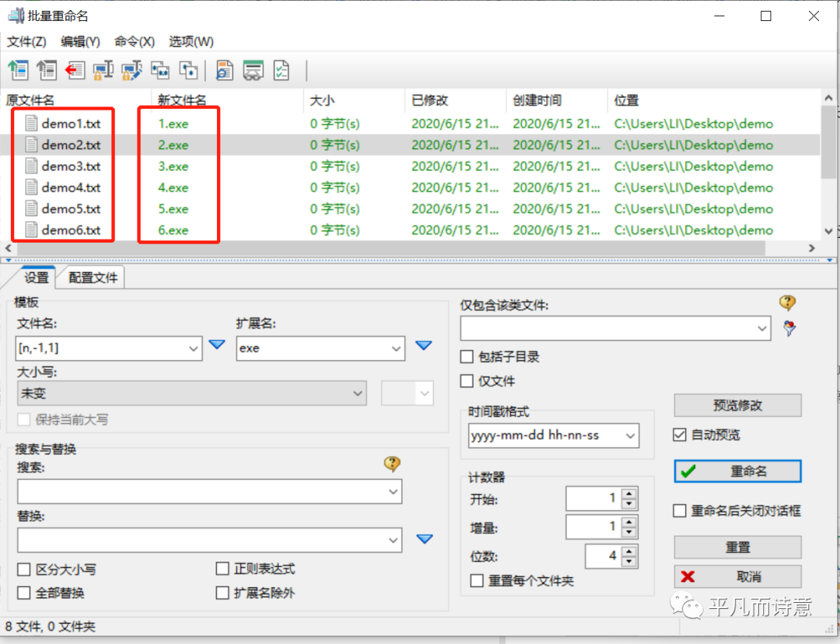Click the file list horizontal scrollbar thumb
This screenshot has height=644, width=840.
click(x=391, y=248)
